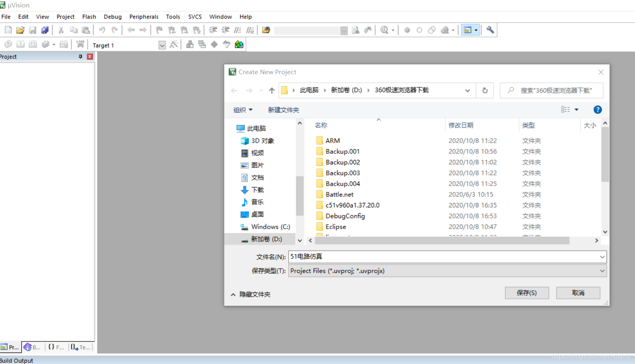Click the Open file folder icon
Viewport: 635px width, 364px height.
20,30
